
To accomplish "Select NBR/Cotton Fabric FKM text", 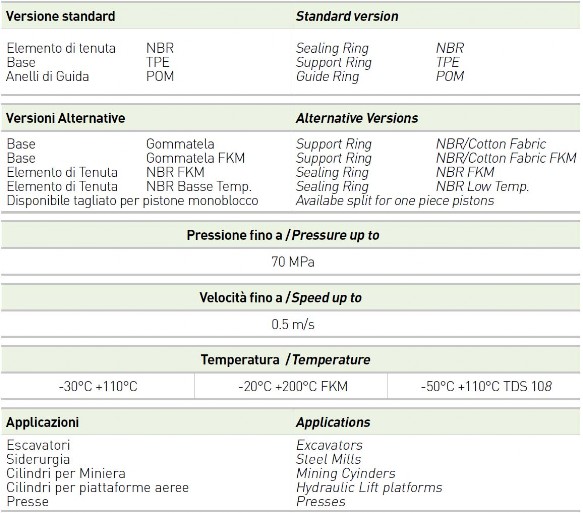I will (506, 158).
